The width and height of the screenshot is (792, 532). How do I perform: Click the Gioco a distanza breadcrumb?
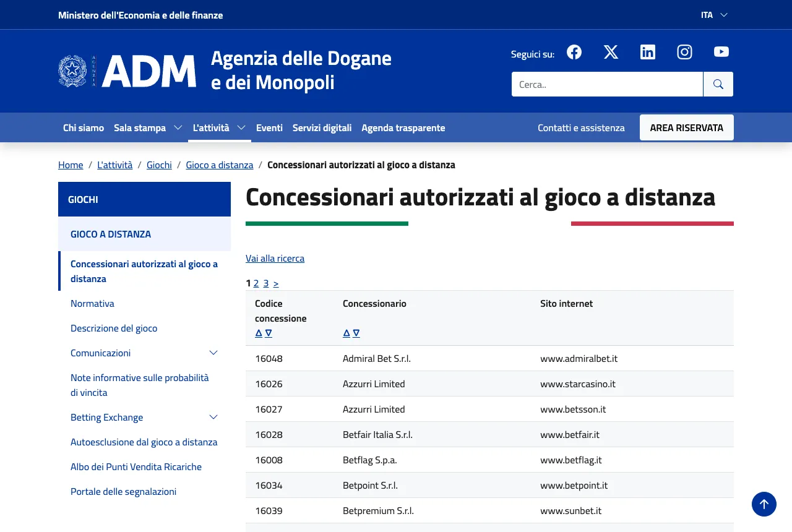pyautogui.click(x=220, y=165)
